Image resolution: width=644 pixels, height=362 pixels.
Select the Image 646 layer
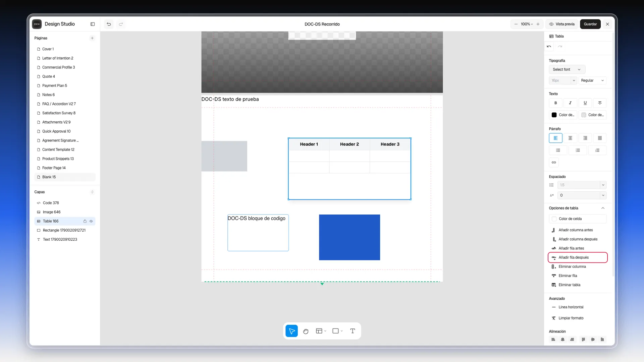tap(65, 212)
